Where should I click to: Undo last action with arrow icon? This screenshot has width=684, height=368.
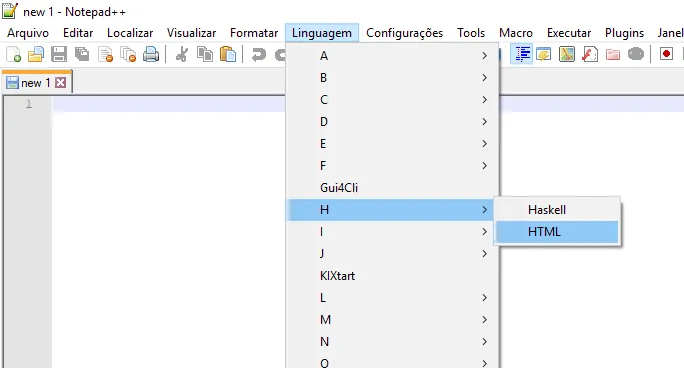[259, 55]
